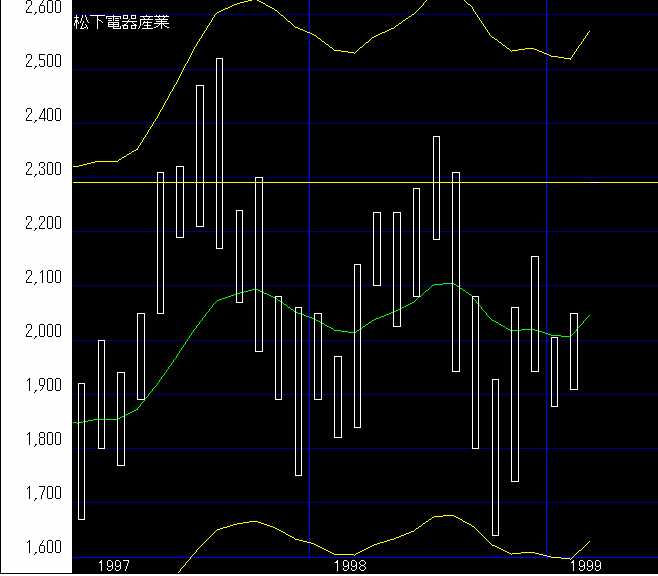Select the rightmost candlestick near 1999
The height and width of the screenshot is (576, 658).
573,350
